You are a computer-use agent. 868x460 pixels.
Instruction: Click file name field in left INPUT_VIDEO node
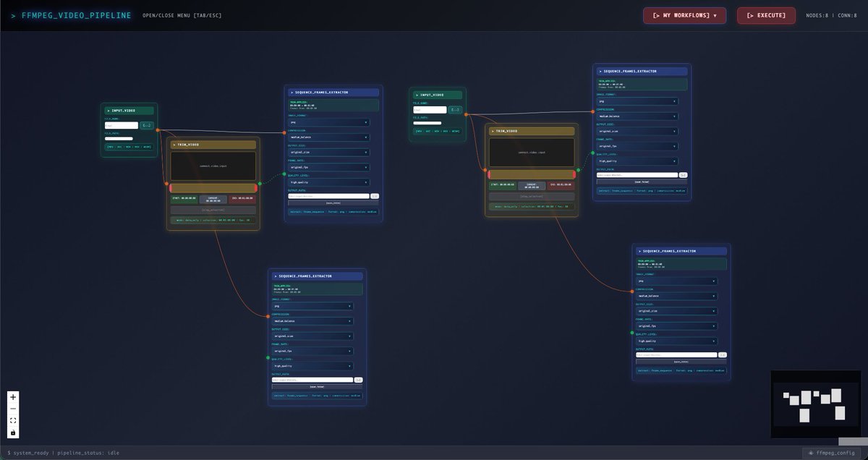point(121,126)
